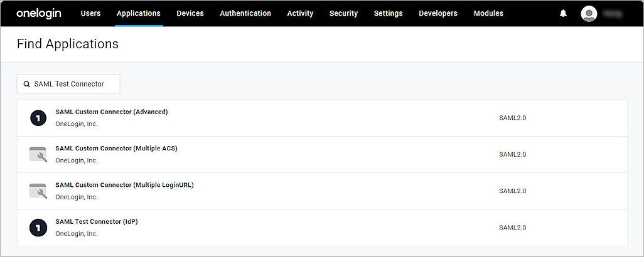Click the OneLogin logo
The height and width of the screenshot is (257, 644).
coord(39,13)
